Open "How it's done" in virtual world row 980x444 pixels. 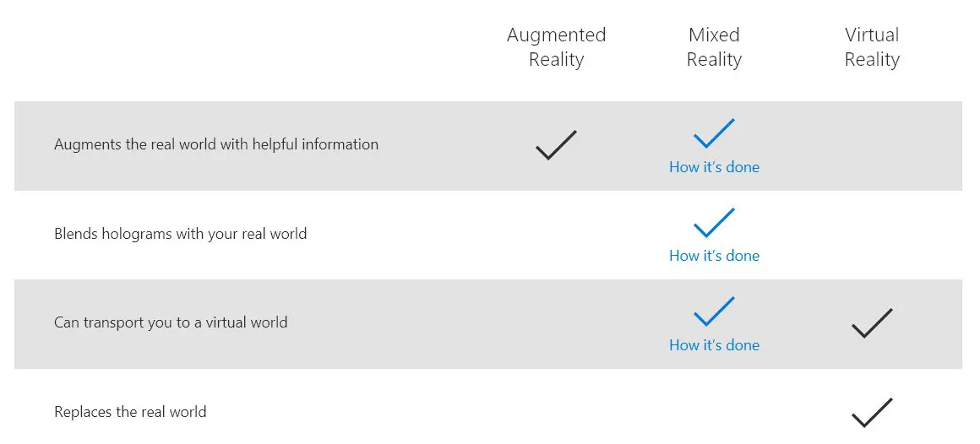(714, 344)
